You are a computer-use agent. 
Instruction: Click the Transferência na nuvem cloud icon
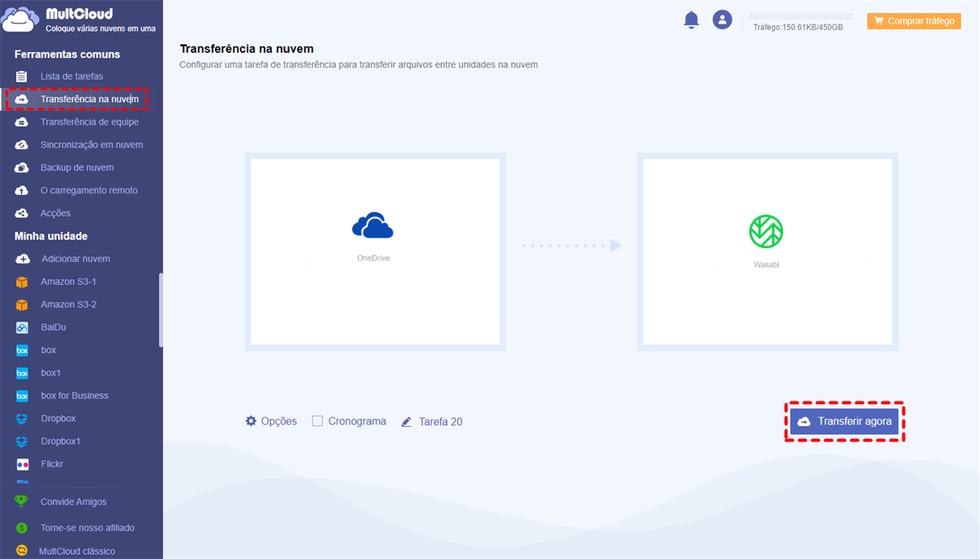pos(23,99)
